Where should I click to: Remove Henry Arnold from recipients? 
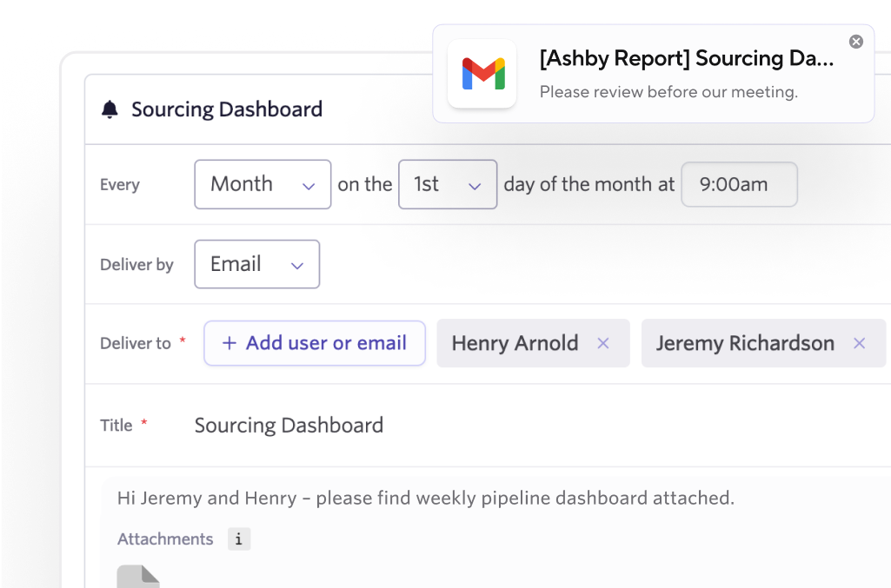pos(603,343)
